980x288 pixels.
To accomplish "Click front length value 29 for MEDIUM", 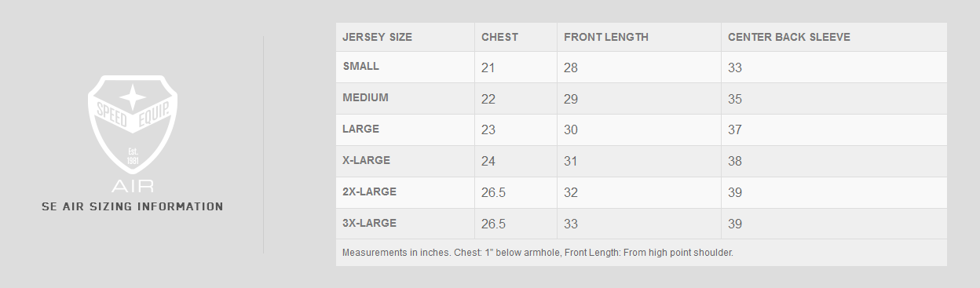I will [571, 99].
